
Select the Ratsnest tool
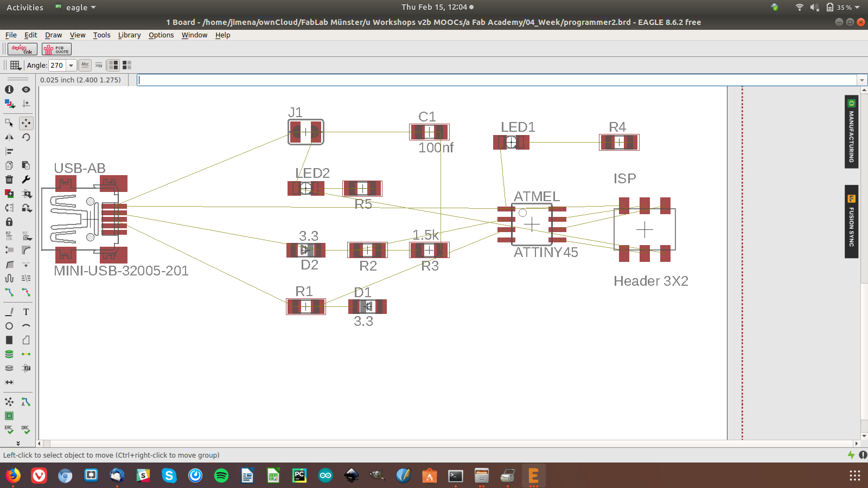coord(9,402)
